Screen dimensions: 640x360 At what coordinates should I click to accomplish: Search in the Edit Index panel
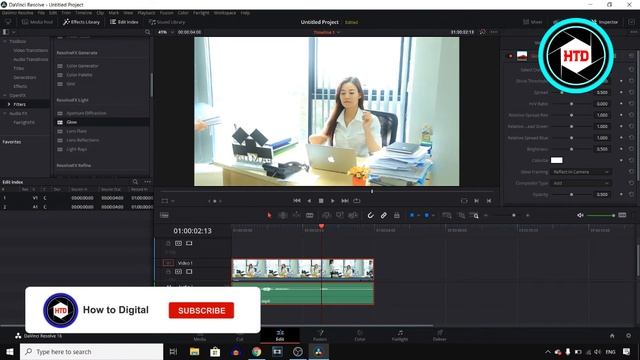135,182
